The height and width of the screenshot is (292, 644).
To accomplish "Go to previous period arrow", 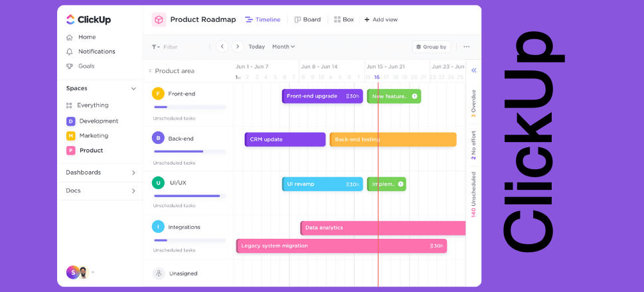I will point(222,46).
